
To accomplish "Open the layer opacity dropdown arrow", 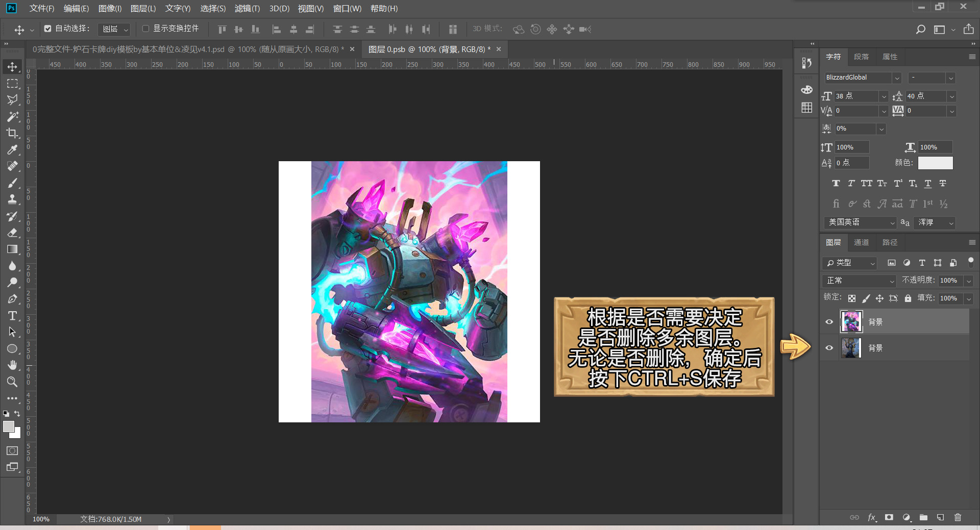I will pos(968,281).
